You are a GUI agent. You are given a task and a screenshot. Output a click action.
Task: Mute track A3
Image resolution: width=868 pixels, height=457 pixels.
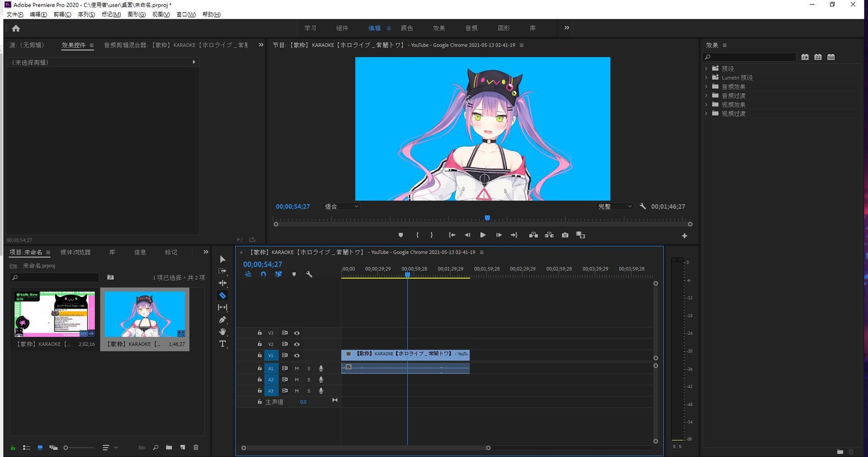[x=297, y=391]
